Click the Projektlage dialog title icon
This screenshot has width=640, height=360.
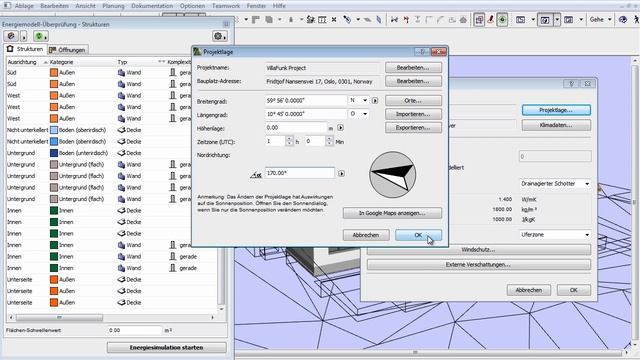click(198, 52)
